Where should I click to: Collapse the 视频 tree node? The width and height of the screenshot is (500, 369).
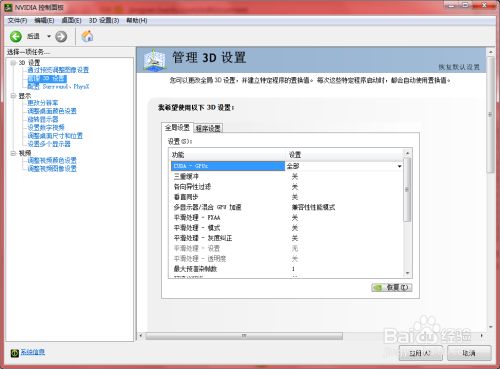coord(13,153)
